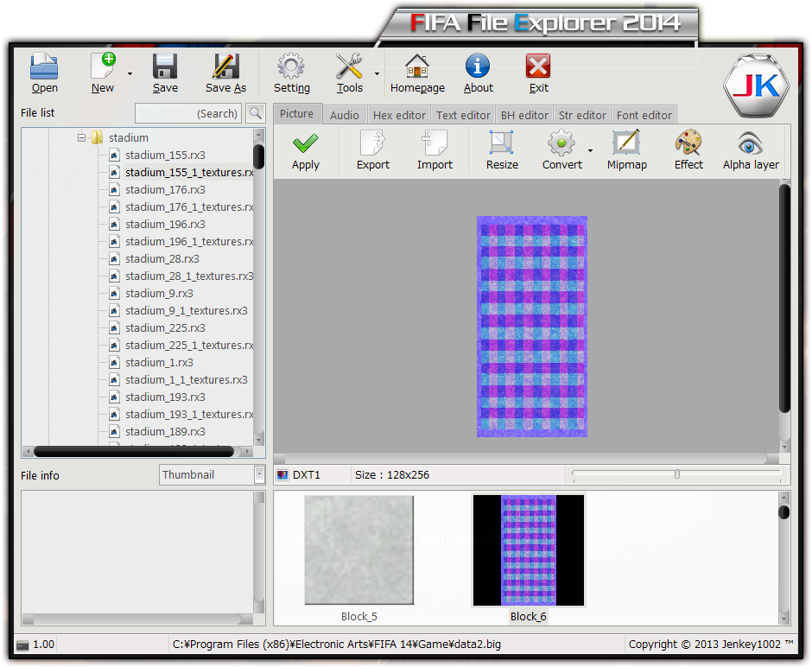812x667 pixels.
Task: Select stadium_176.rx3 in file list
Action: tap(165, 189)
